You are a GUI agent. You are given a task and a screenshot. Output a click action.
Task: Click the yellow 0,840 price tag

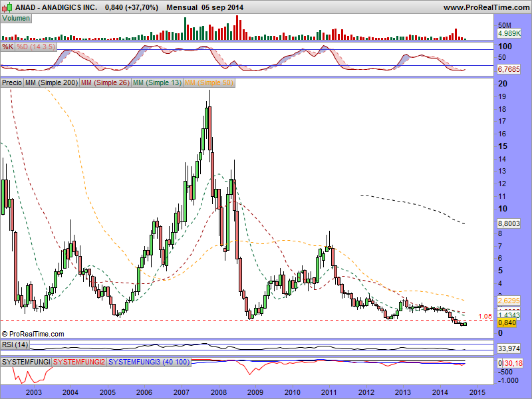(x=507, y=323)
